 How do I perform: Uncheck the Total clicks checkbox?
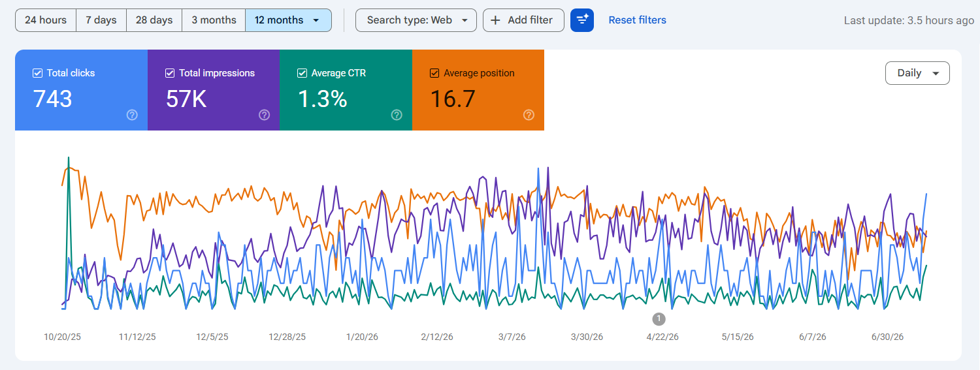(37, 73)
